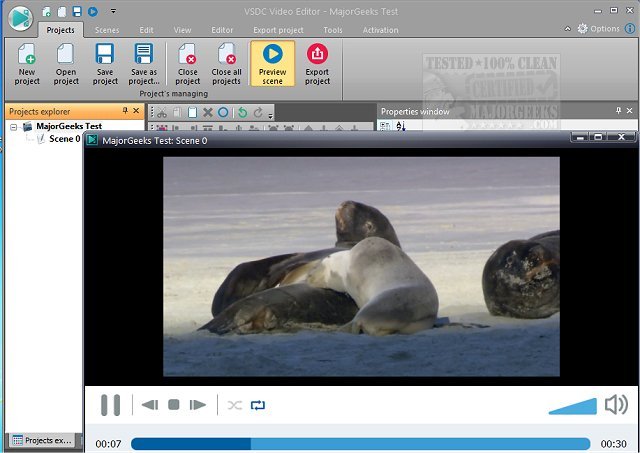Switch to the Editor ribbon tab
The width and height of the screenshot is (640, 453).
pyautogui.click(x=222, y=30)
